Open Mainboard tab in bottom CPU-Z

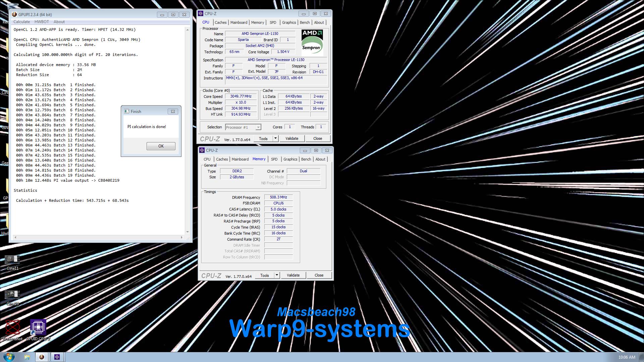coord(240,159)
